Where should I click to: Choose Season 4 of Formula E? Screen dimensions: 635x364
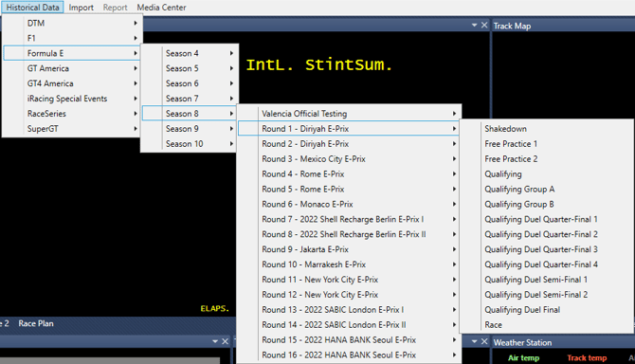190,53
